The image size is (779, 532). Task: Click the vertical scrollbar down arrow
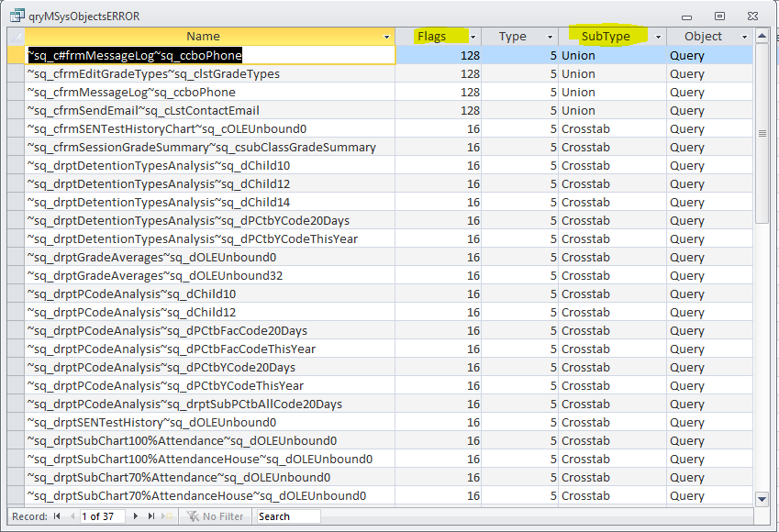tap(762, 499)
